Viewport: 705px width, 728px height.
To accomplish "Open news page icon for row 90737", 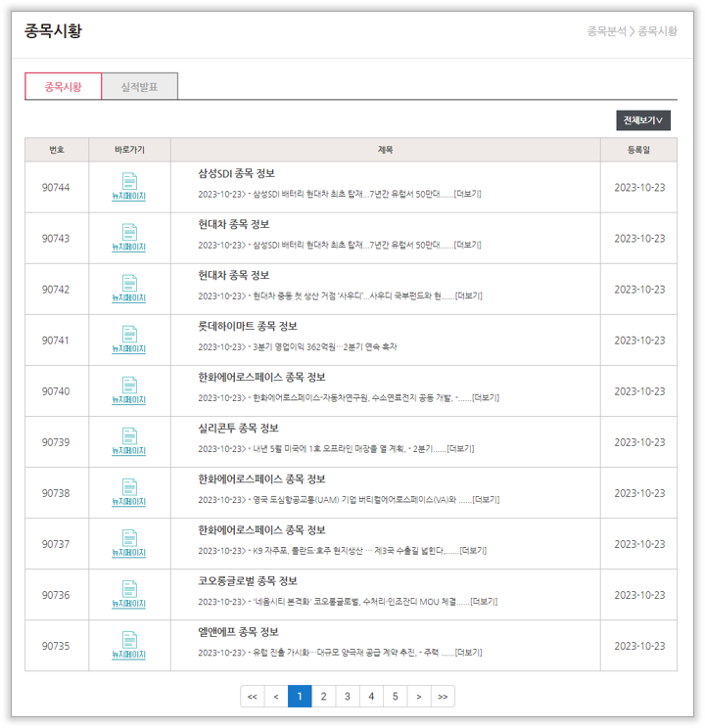I will click(x=129, y=543).
